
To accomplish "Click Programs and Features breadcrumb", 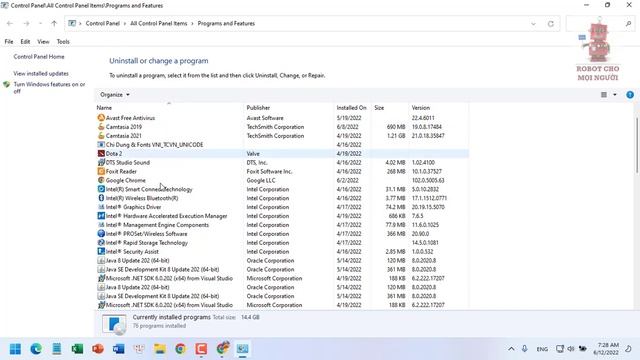I will (x=226, y=24).
